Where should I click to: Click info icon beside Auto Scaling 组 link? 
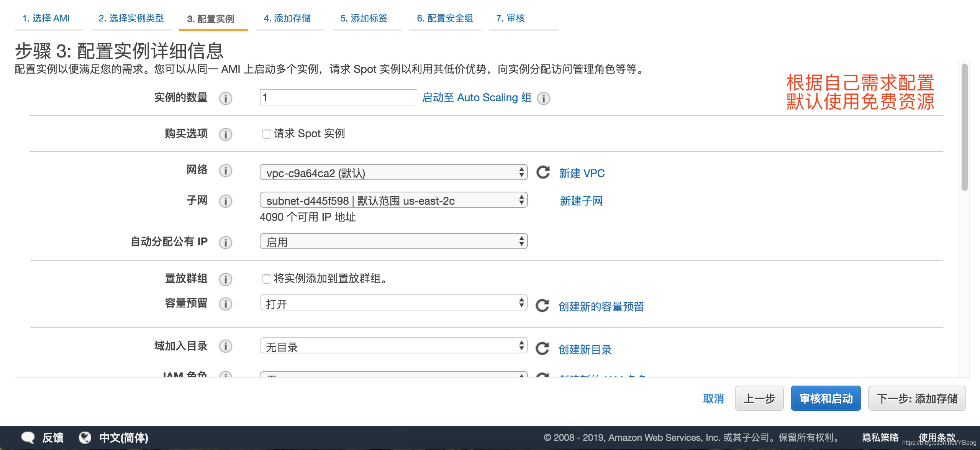tap(544, 99)
